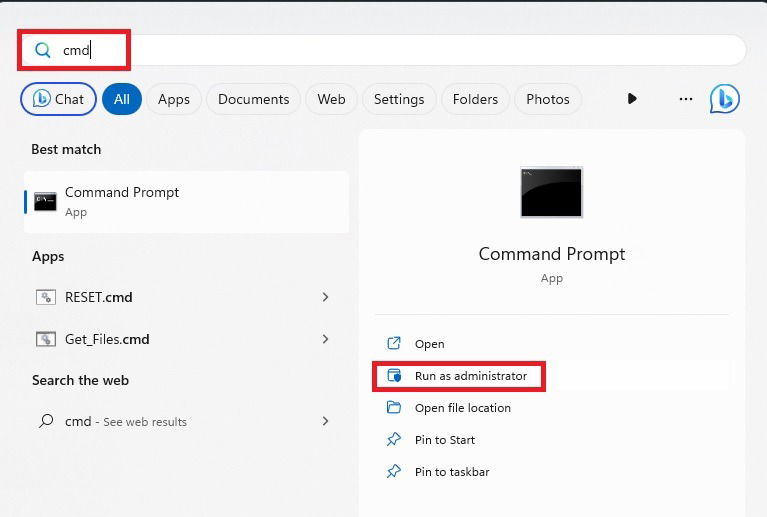Image resolution: width=767 pixels, height=517 pixels.
Task: Open the Chat button with Bing
Action: (58, 99)
